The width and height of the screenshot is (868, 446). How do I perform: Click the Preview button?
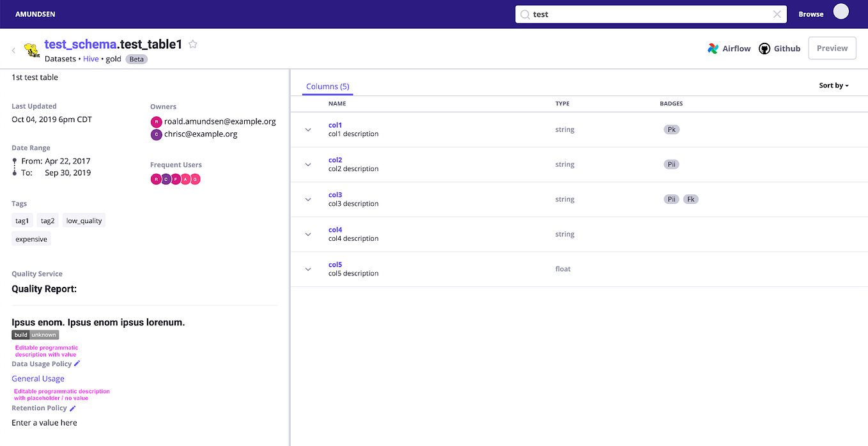click(x=832, y=47)
